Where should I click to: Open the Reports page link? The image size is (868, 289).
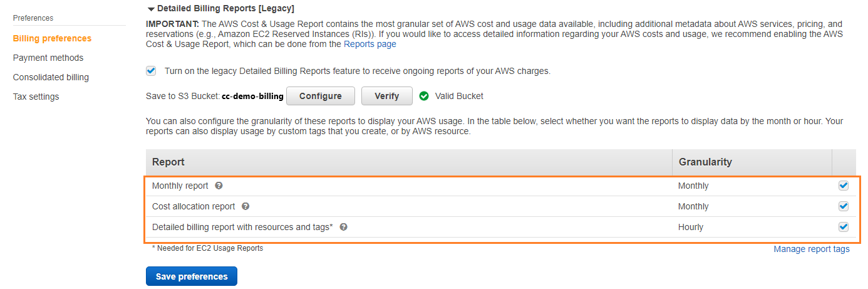coord(370,45)
